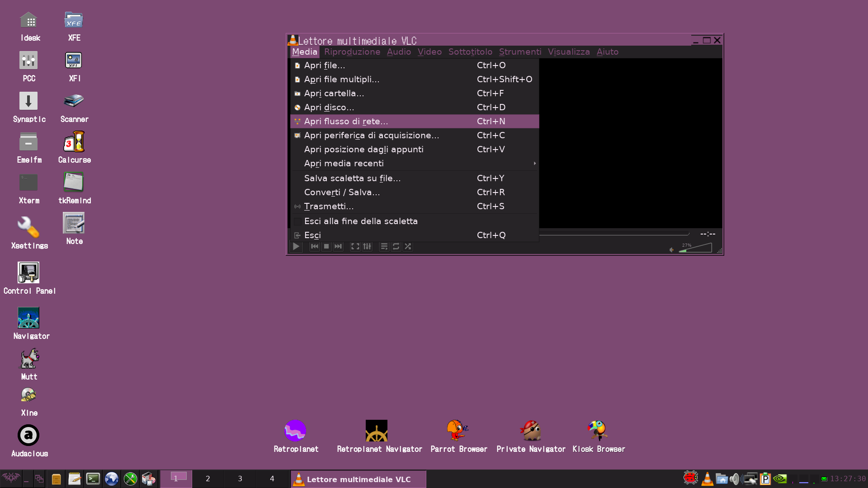Screen dimensions: 868x488
Task: Open the Sottotitolo menu
Action: pyautogui.click(x=470, y=52)
